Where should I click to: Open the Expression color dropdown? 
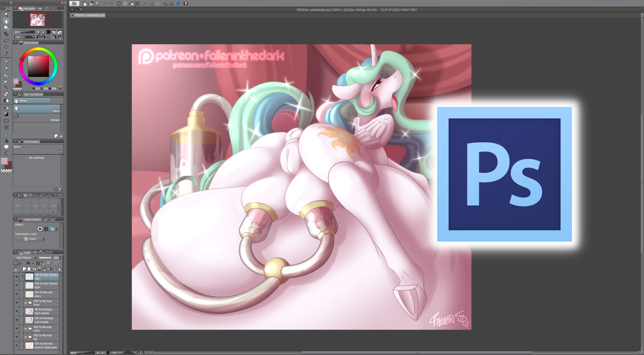(x=31, y=239)
